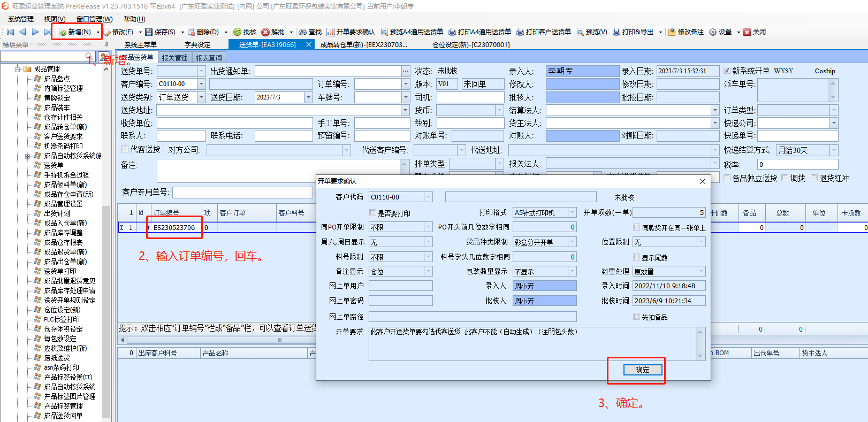Tick the 备品独立送货 checkbox

(x=727, y=178)
